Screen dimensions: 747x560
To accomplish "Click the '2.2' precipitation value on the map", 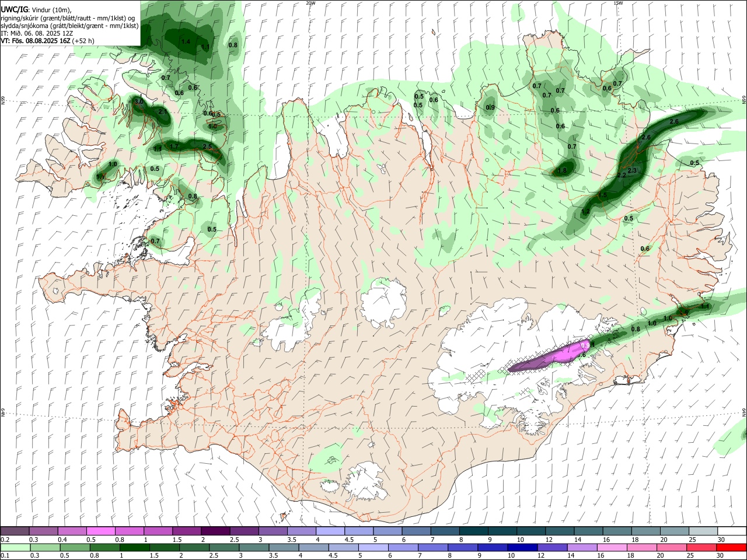I will [x=621, y=175].
